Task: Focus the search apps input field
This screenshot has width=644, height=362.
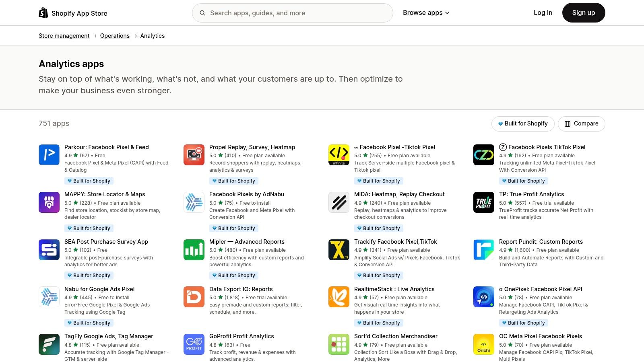Action: pos(293,13)
